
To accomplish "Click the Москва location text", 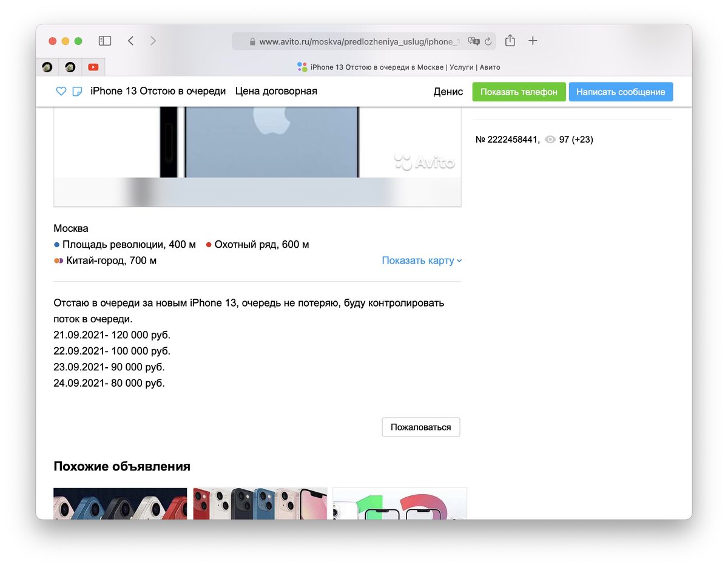I will (71, 228).
